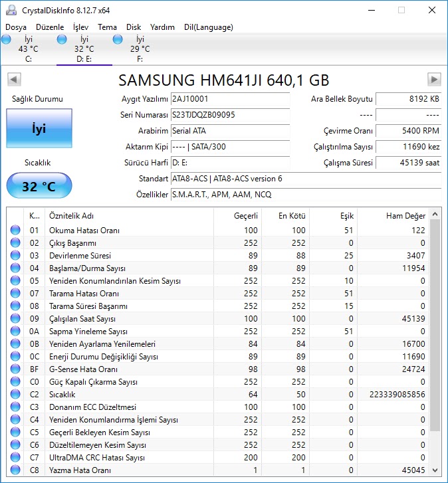
Task: Click the SAMSUNG HM641JI 640,1 GB title
Action: point(224,80)
